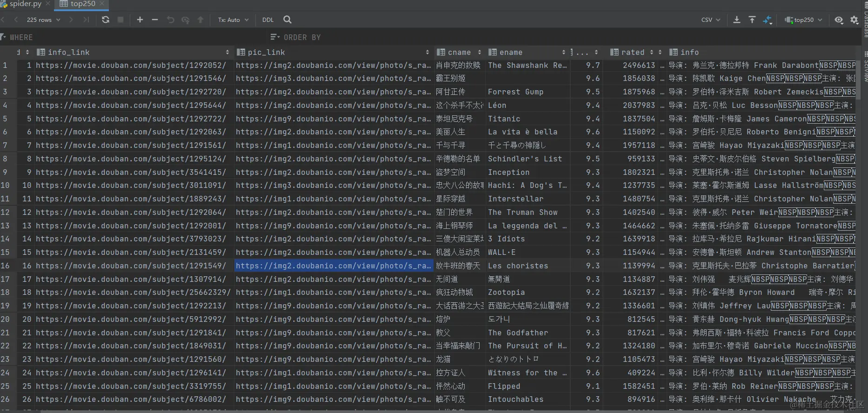This screenshot has height=413, width=868.
Task: Click the ORDER BY sort icon
Action: pos(275,37)
